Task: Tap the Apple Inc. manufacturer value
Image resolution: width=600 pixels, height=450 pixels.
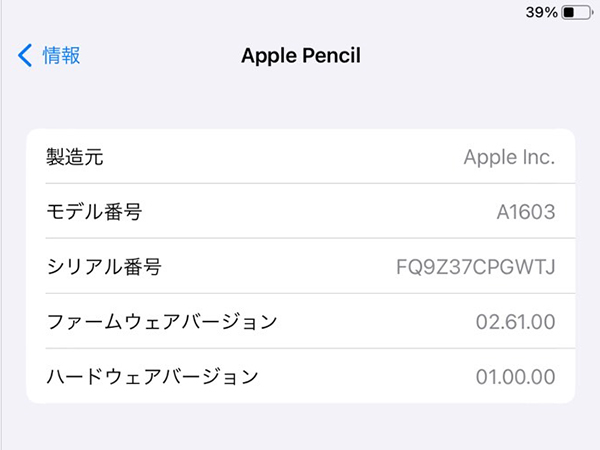Action: click(x=509, y=157)
